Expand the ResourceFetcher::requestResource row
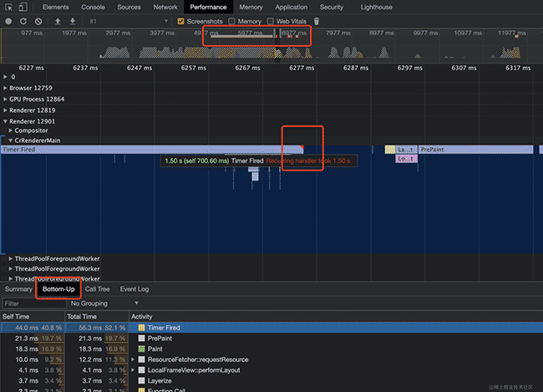The image size is (543, 392). [x=133, y=359]
